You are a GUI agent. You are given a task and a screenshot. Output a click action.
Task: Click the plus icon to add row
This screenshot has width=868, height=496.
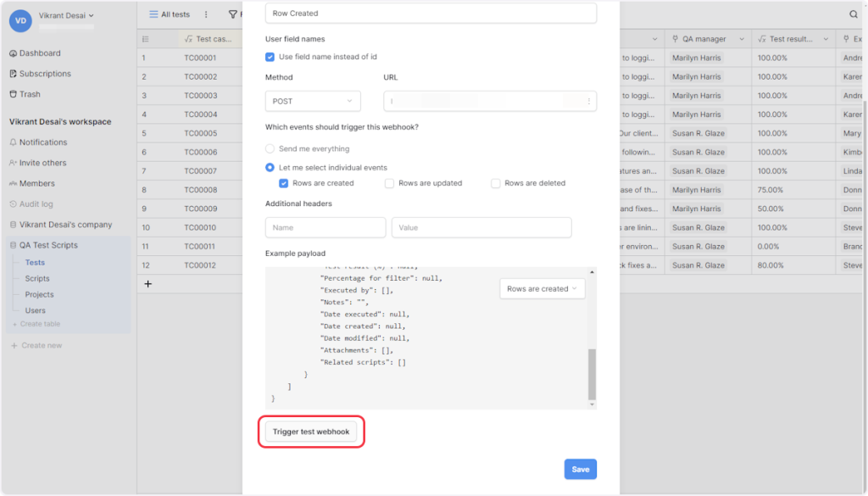(147, 284)
